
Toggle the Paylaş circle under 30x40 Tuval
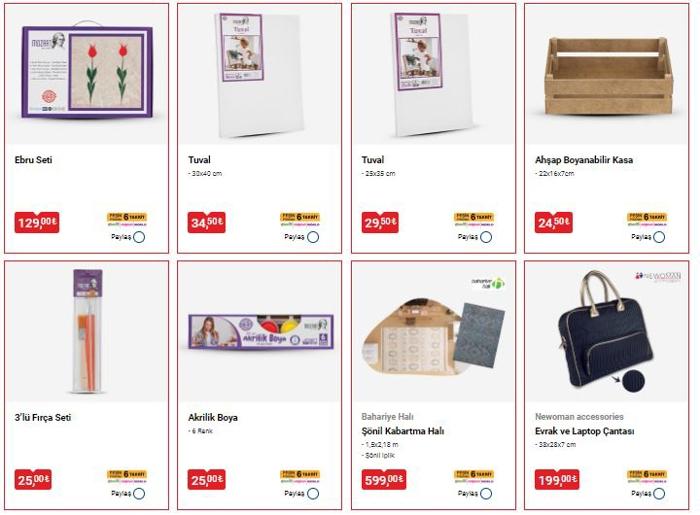[313, 237]
